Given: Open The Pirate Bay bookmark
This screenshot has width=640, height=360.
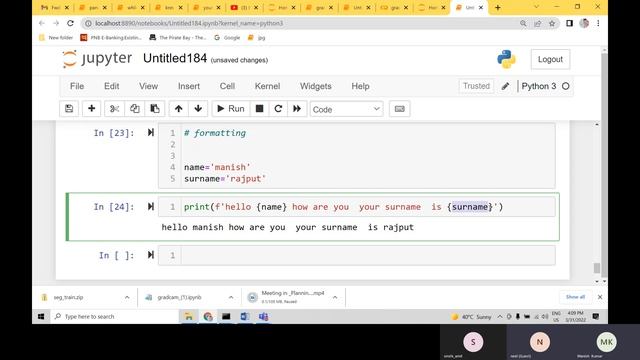Looking at the screenshot, I should 178,38.
